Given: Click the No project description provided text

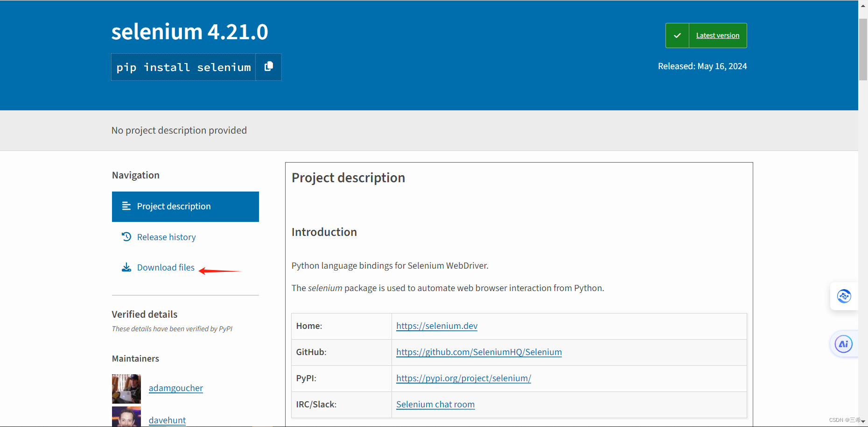Looking at the screenshot, I should (x=179, y=130).
